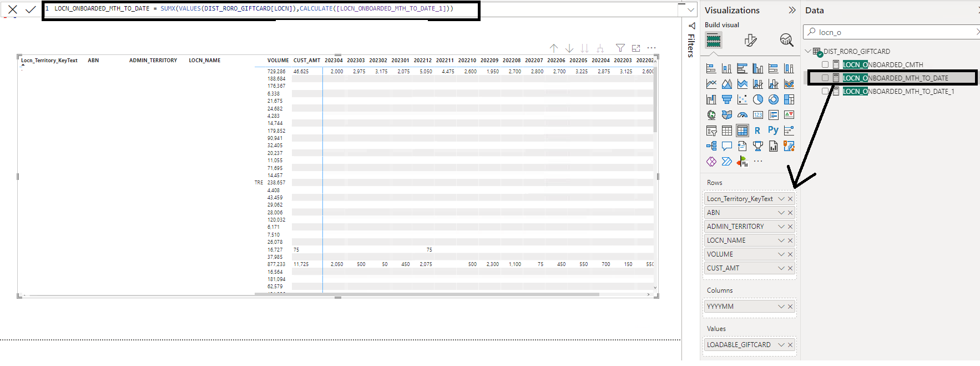Select Scatter chart visual

click(x=742, y=99)
